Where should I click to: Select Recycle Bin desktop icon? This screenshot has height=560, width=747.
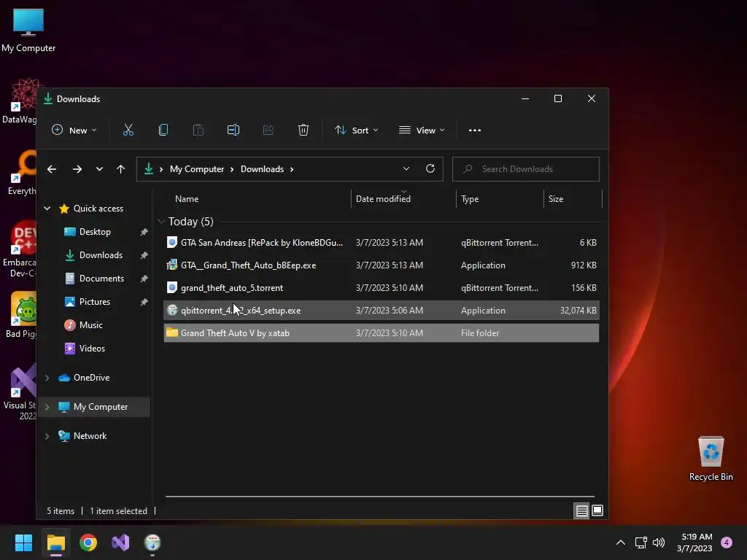click(x=711, y=459)
